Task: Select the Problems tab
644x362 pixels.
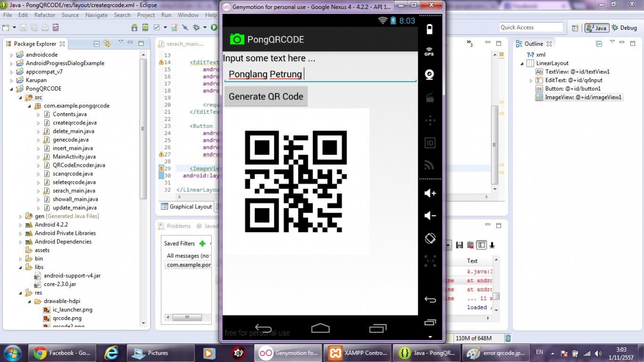Action: tap(174, 226)
